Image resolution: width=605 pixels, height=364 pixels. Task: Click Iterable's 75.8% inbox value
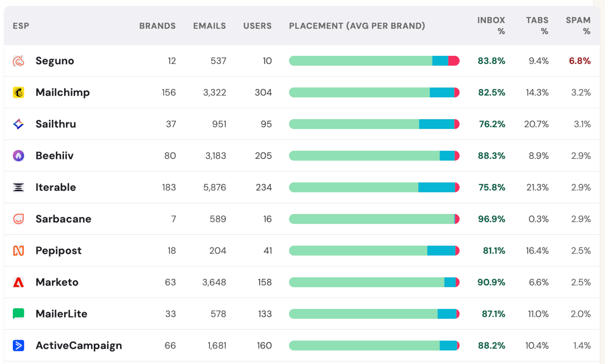pyautogui.click(x=492, y=187)
